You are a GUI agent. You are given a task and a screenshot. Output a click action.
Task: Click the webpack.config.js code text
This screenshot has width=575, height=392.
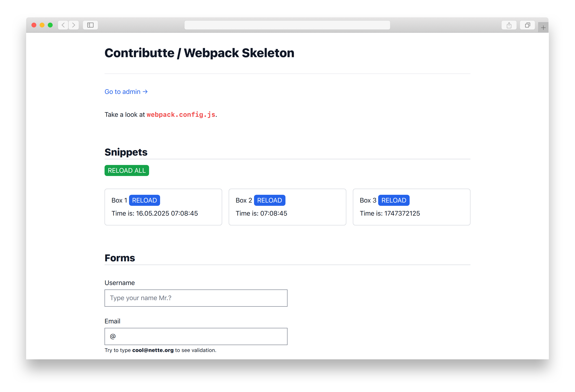click(181, 115)
